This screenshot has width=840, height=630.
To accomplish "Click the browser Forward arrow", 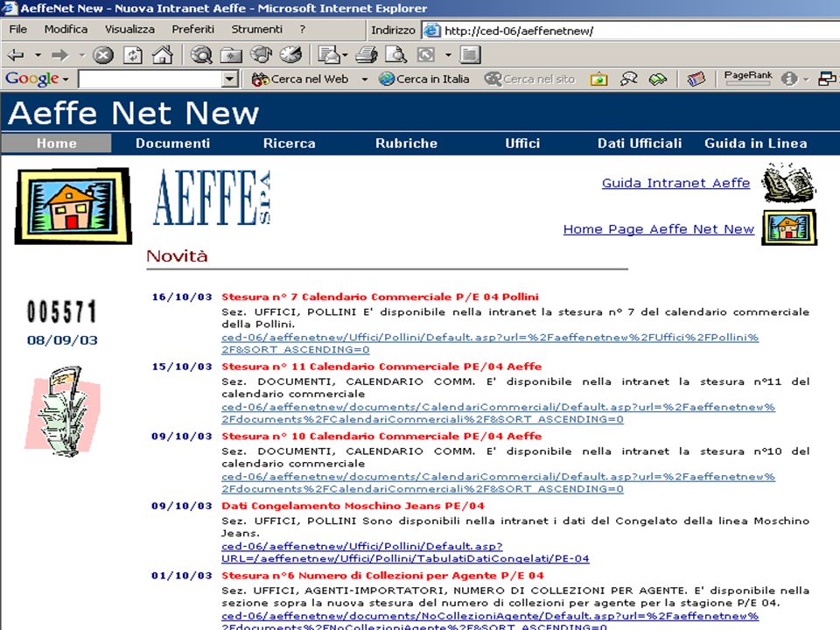I will 60,54.
